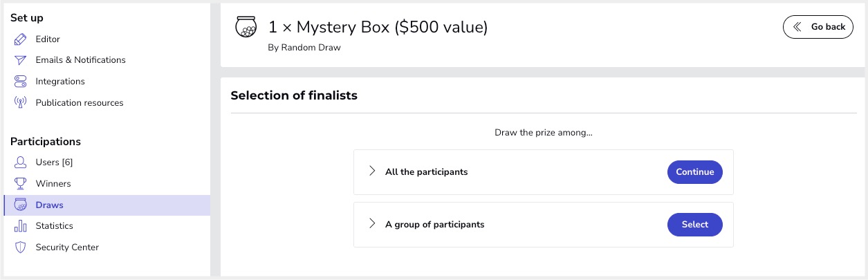This screenshot has height=280, width=868.
Task: Expand the A group of participants row
Action: (372, 224)
